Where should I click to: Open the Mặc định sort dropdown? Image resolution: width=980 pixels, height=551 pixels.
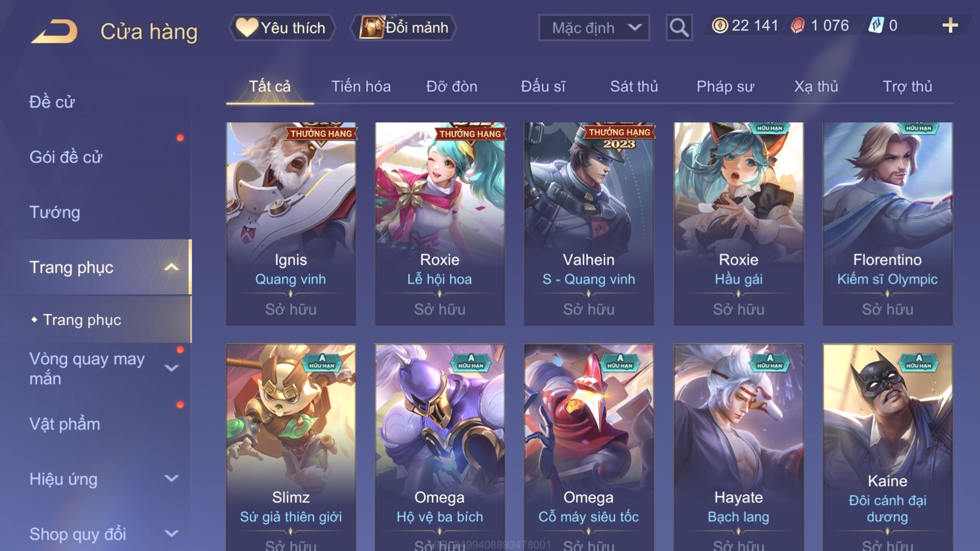pos(594,28)
